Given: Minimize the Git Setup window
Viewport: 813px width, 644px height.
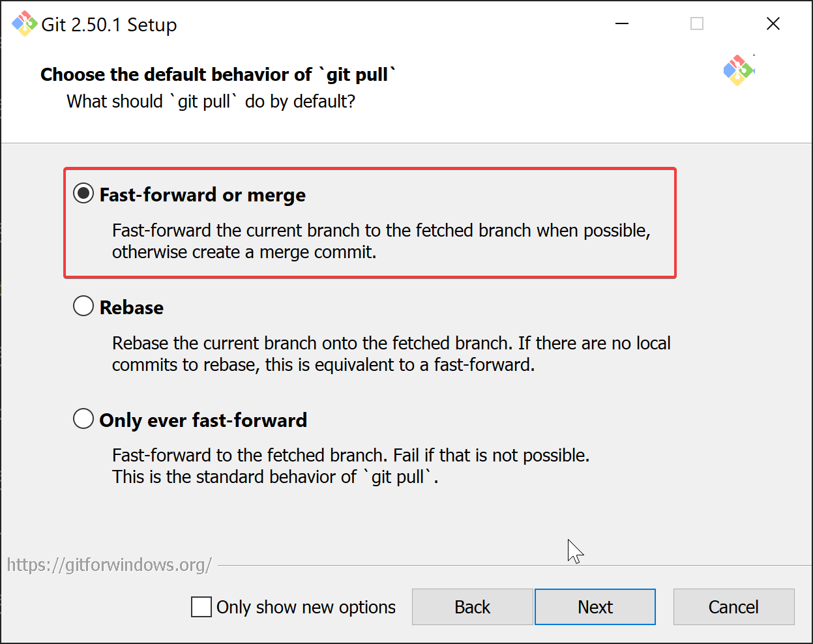Looking at the screenshot, I should [x=622, y=24].
